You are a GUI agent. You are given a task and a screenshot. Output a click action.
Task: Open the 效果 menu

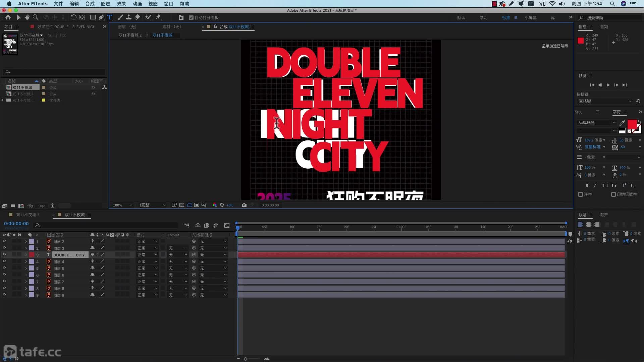pos(121,4)
